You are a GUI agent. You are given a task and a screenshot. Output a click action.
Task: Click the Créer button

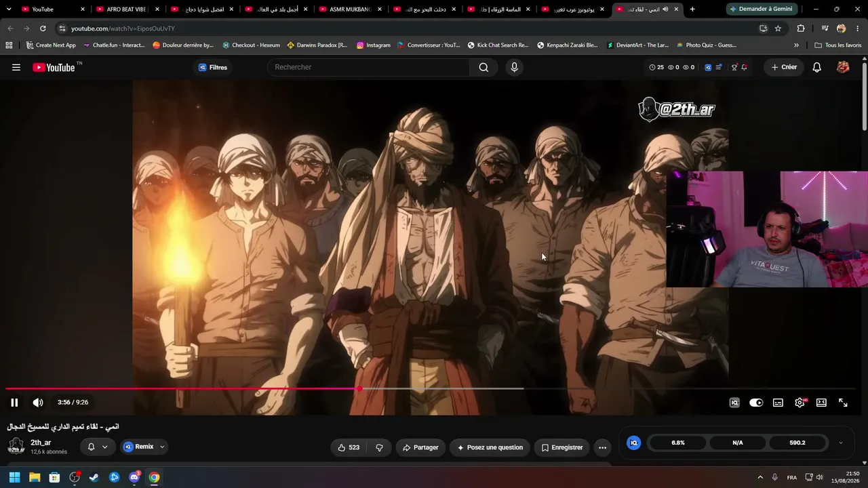(784, 67)
